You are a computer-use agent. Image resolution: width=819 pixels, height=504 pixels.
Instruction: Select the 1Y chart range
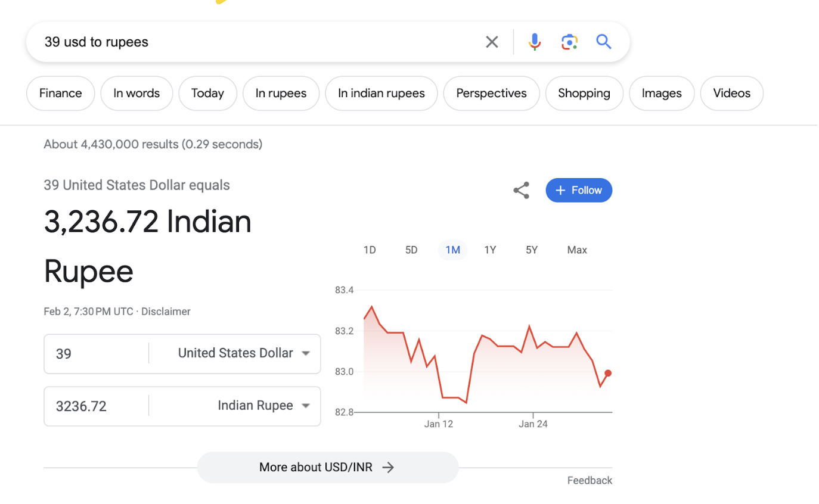click(x=490, y=250)
